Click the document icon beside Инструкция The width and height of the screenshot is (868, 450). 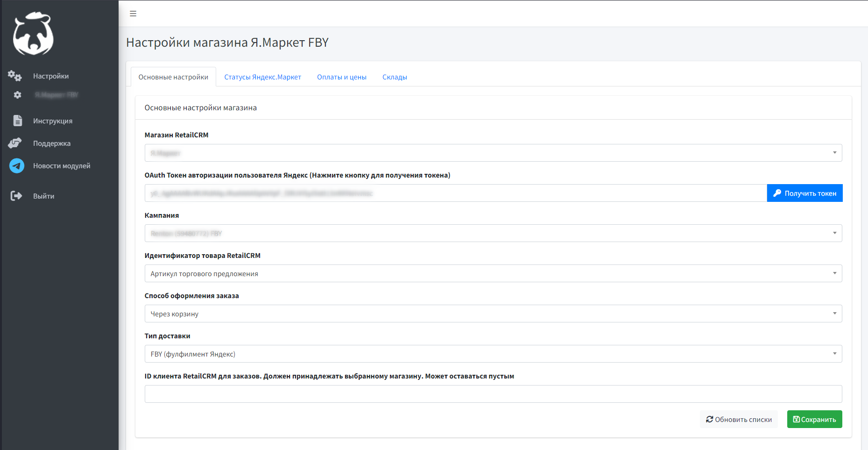18,121
